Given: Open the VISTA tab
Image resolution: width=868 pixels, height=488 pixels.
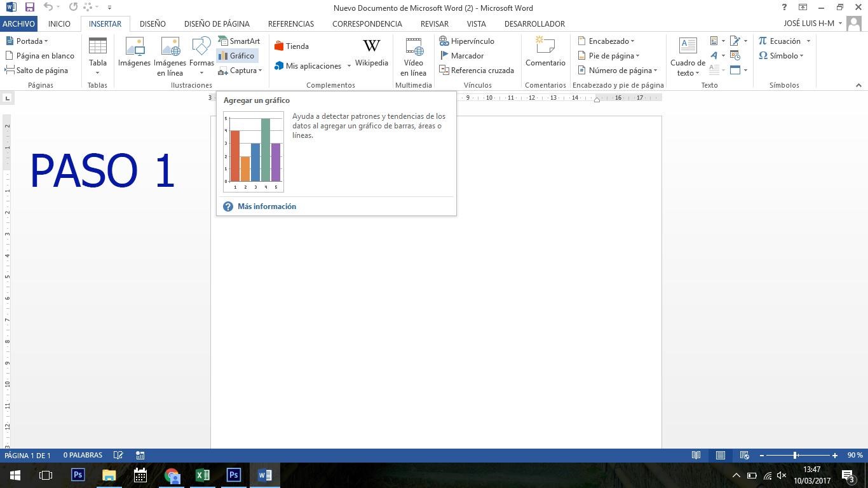Looking at the screenshot, I should [x=476, y=24].
